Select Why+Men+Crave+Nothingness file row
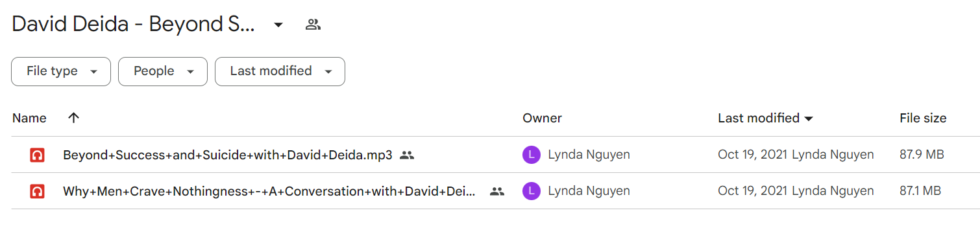 point(496,191)
